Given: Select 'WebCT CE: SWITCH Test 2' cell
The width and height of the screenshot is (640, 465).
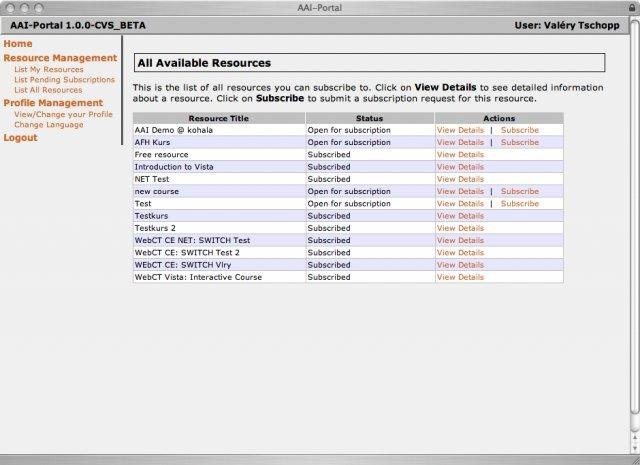Looking at the screenshot, I should coord(219,253).
